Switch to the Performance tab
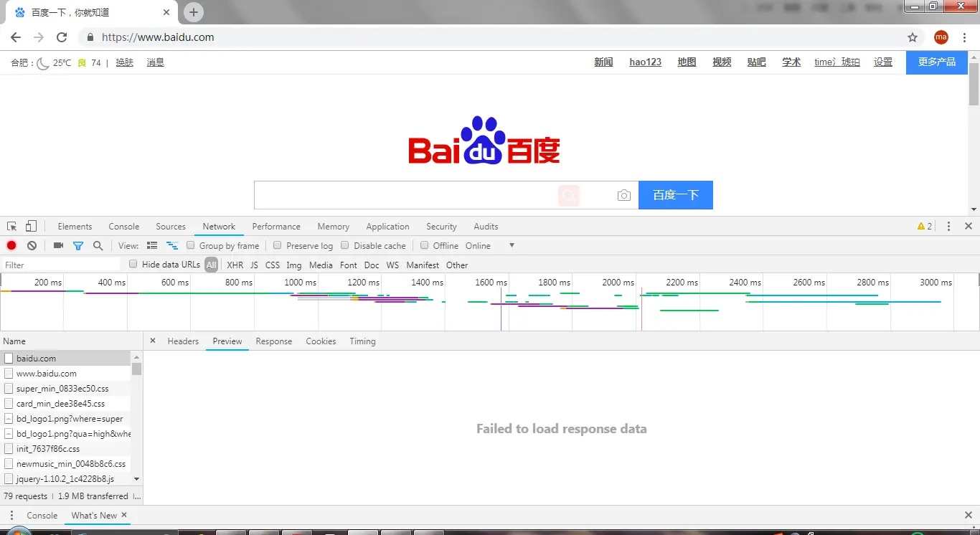 click(276, 226)
